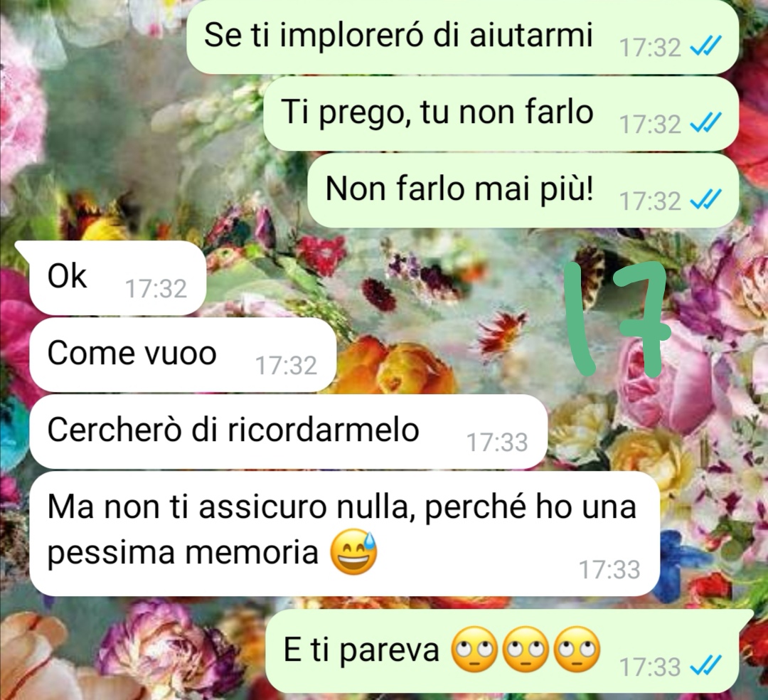Click the middle eye-roll emoji
768x700 pixels.
(x=525, y=649)
